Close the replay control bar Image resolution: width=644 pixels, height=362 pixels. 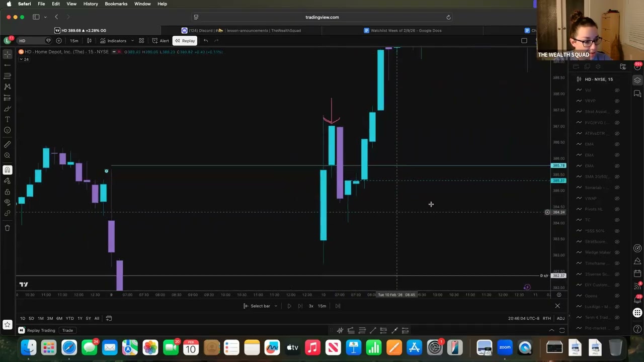[557, 306]
